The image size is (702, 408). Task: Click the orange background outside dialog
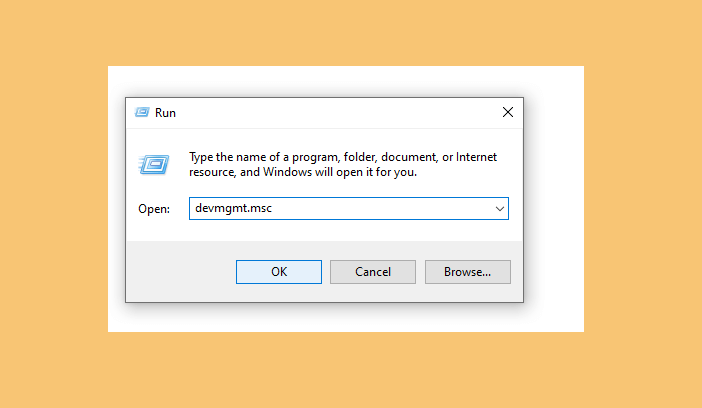tap(54, 204)
